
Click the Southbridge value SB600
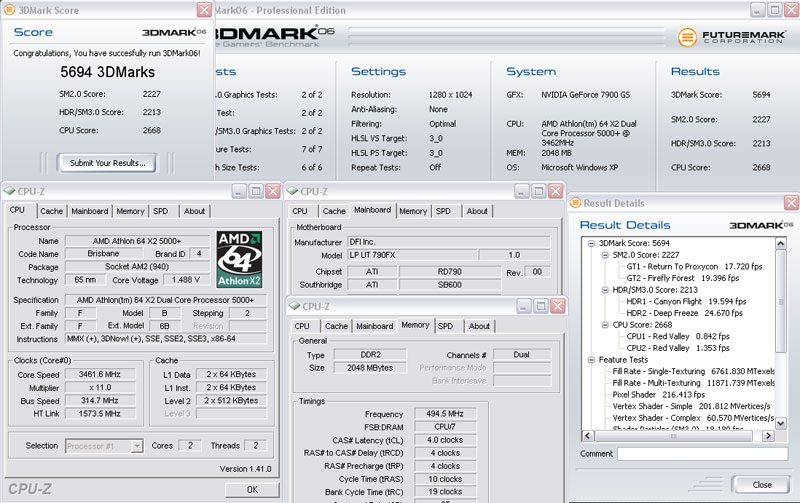449,285
